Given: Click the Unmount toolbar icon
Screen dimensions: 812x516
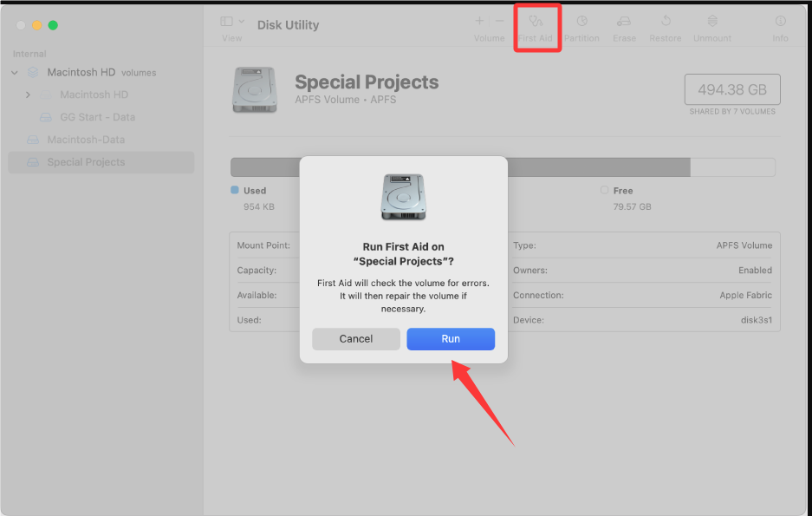Looking at the screenshot, I should (x=712, y=21).
